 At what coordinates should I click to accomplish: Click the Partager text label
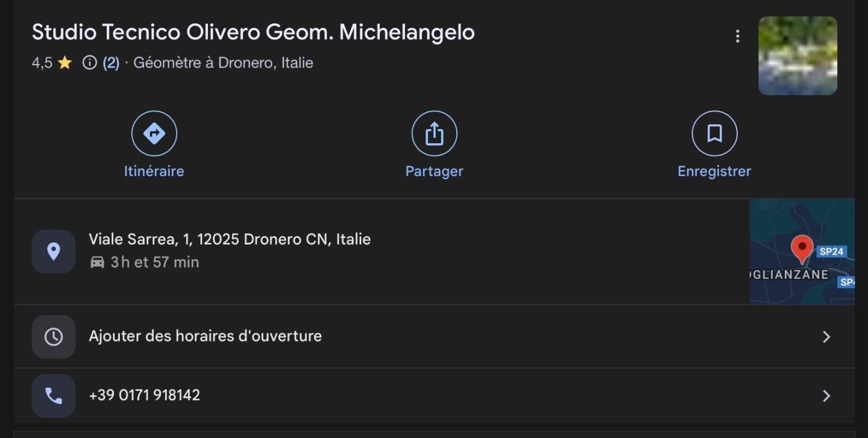(434, 171)
